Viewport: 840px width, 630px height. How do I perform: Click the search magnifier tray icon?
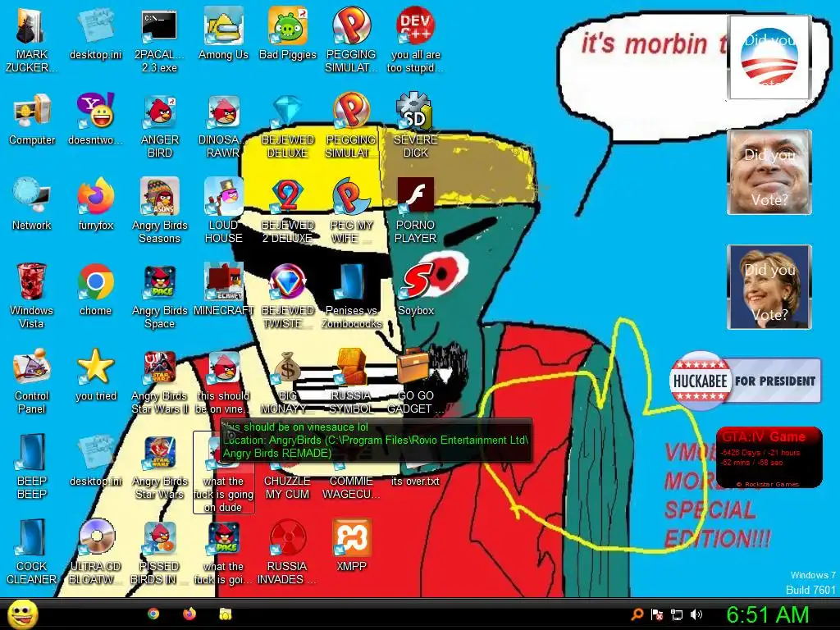[x=637, y=614]
